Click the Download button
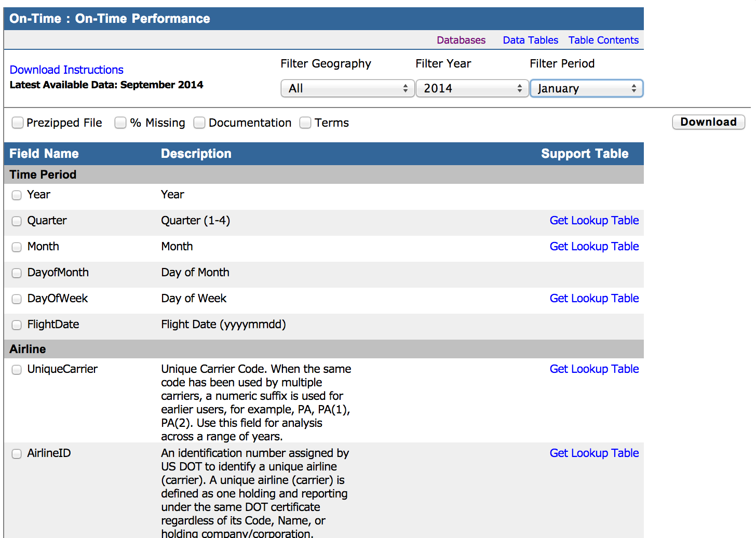This screenshot has width=756, height=538. point(708,122)
